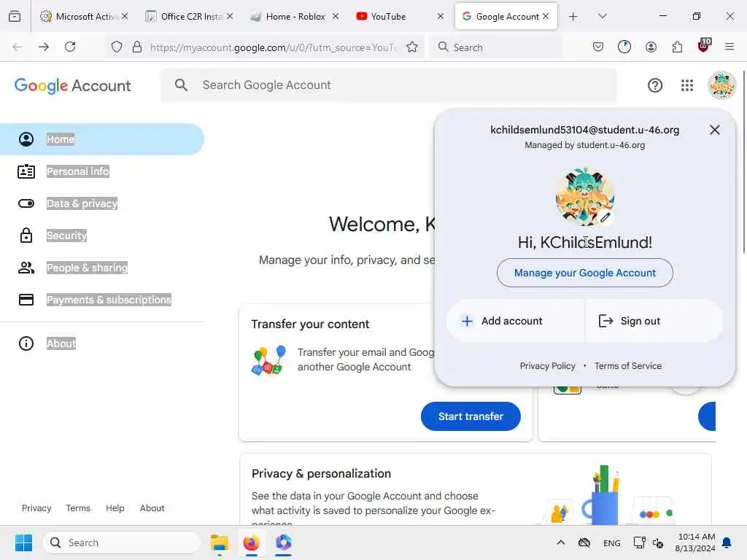Open the Windows Start menu
The height and width of the screenshot is (560, 747).
(23, 542)
